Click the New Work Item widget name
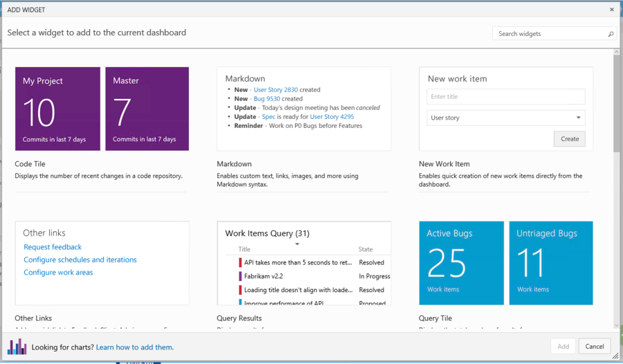623x364 pixels. click(444, 164)
